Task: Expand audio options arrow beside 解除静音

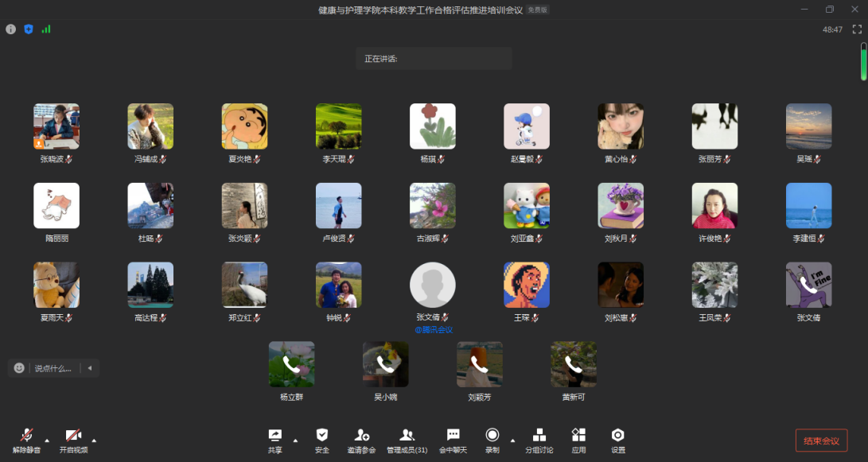Action: pos(47,440)
